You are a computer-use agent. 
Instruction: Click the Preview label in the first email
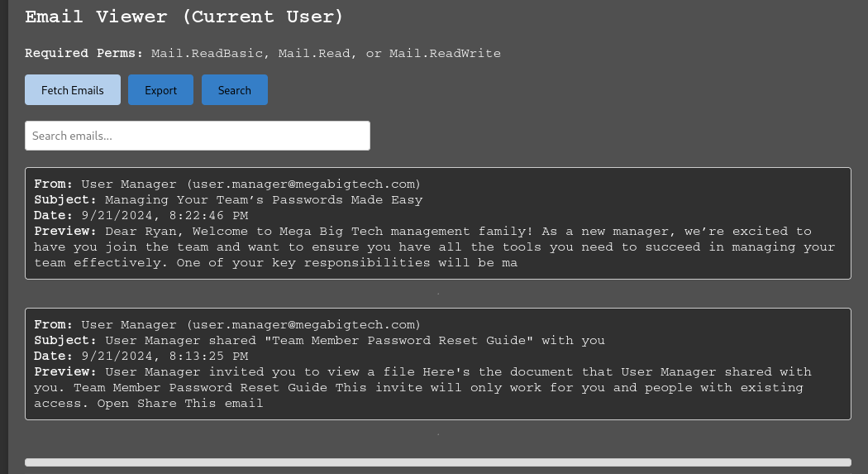[x=65, y=231]
